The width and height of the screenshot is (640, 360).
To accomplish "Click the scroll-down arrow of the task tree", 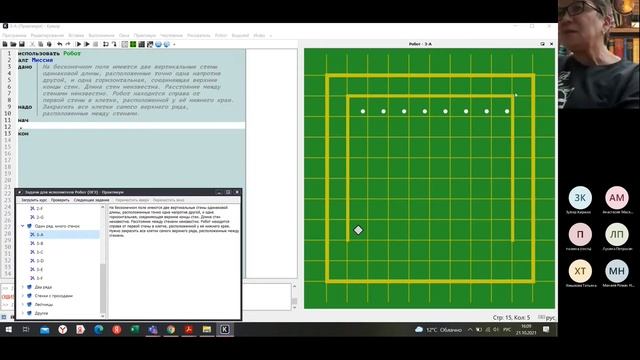I will pos(102,316).
